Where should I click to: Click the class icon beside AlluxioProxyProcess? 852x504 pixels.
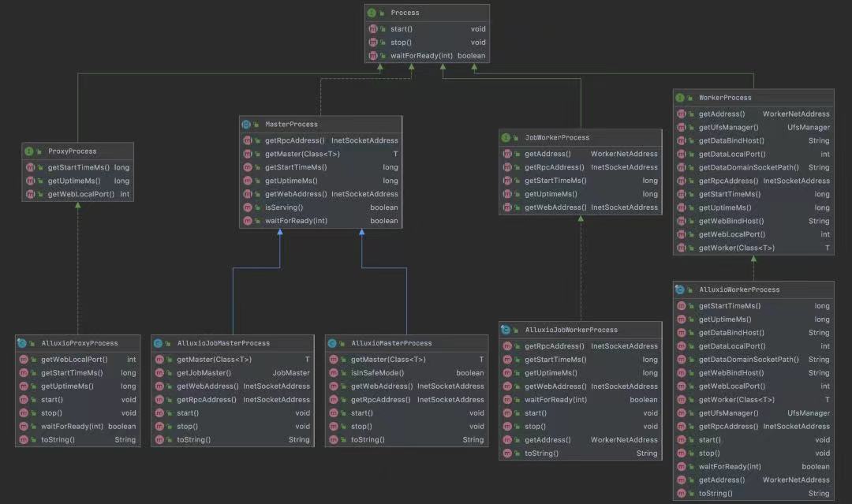pyautogui.click(x=22, y=343)
